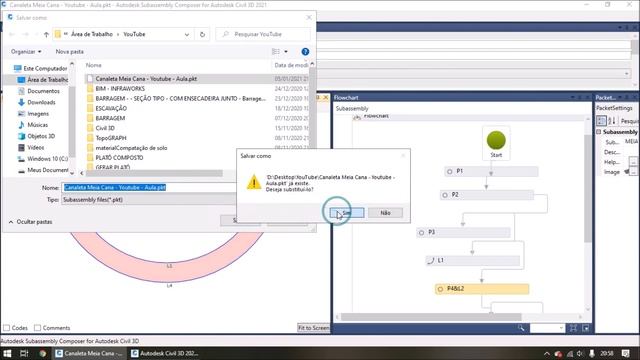Sort files by Data de modificação column
The height and width of the screenshot is (360, 640).
pos(291,65)
